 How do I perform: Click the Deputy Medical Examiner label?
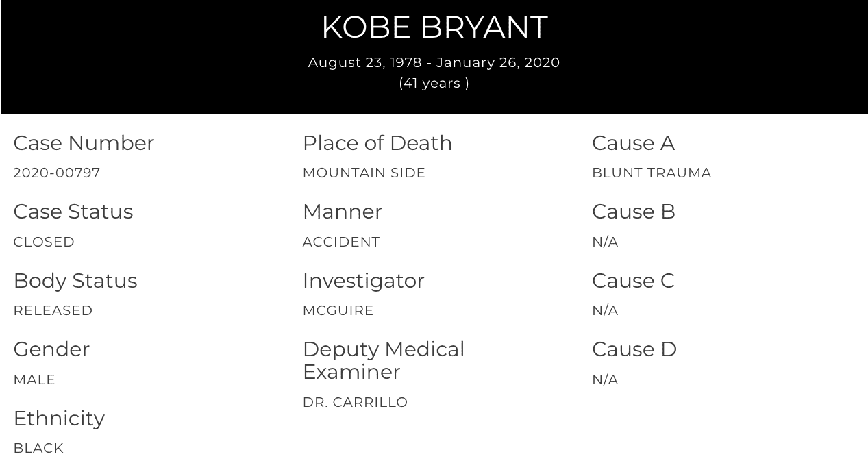384,360
